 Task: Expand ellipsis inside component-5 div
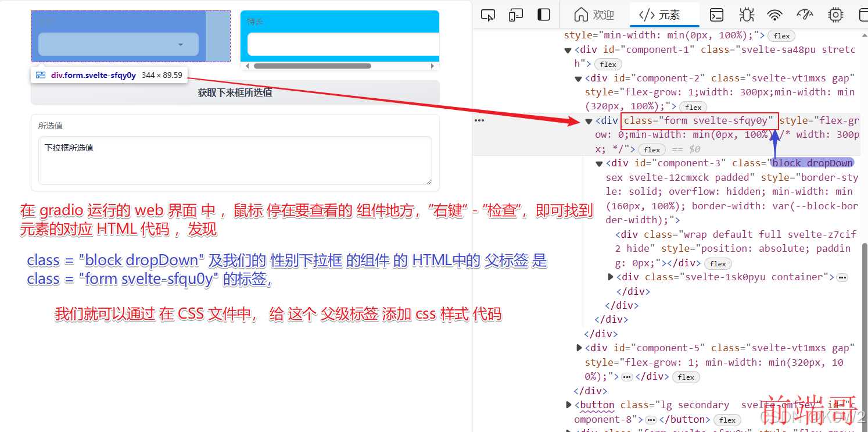627,377
